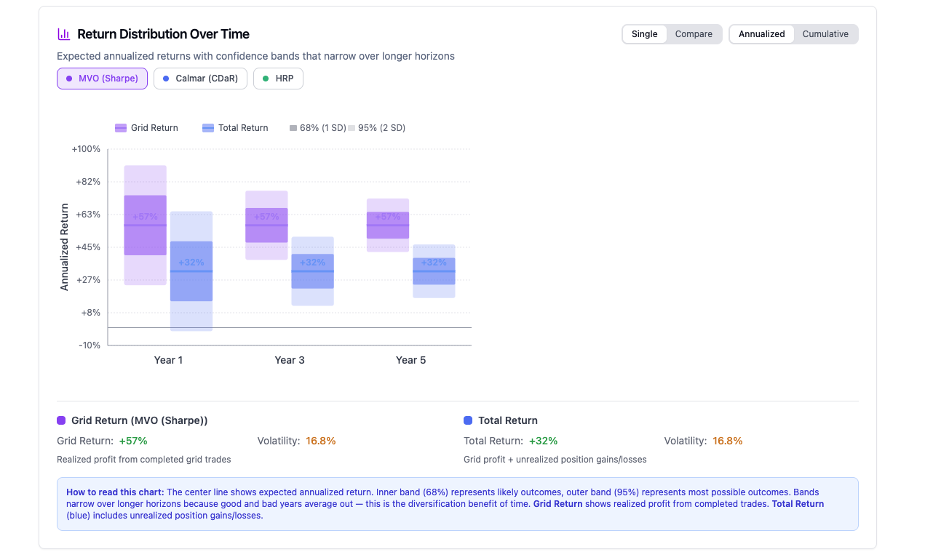Viewport: 925px width, 560px height.
Task: Click the +8% y-axis label
Action: point(91,313)
